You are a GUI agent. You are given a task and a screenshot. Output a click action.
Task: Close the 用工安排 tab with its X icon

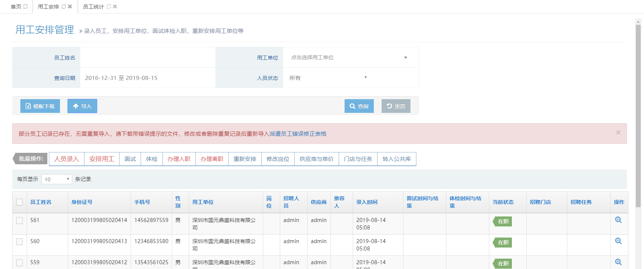[70, 7]
